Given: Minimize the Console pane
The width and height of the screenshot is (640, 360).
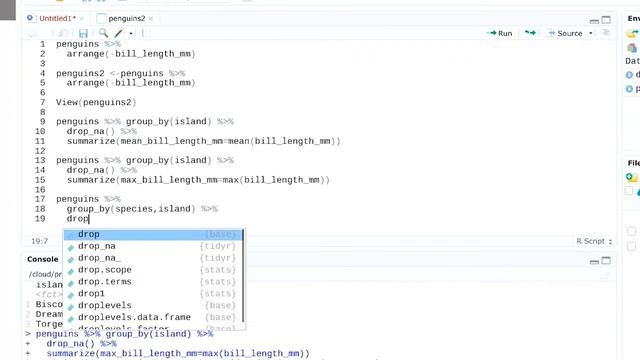Looking at the screenshot, I should pos(594,261).
